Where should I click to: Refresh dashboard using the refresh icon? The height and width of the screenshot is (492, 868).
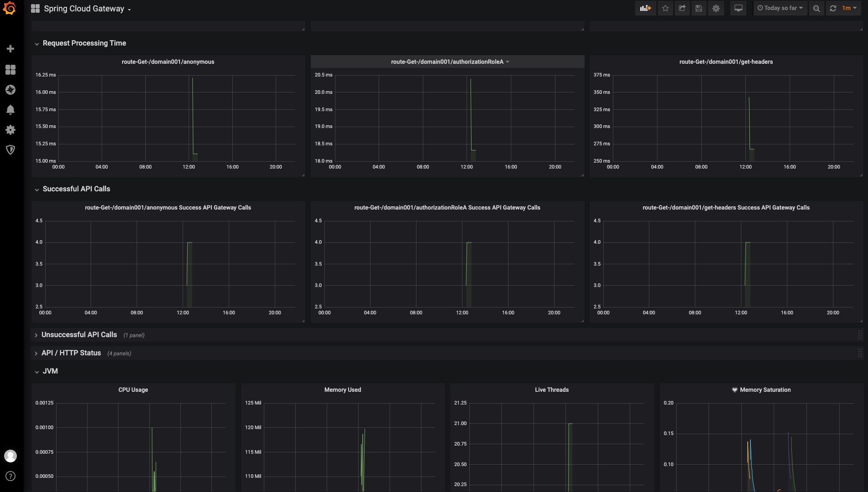tap(833, 8)
